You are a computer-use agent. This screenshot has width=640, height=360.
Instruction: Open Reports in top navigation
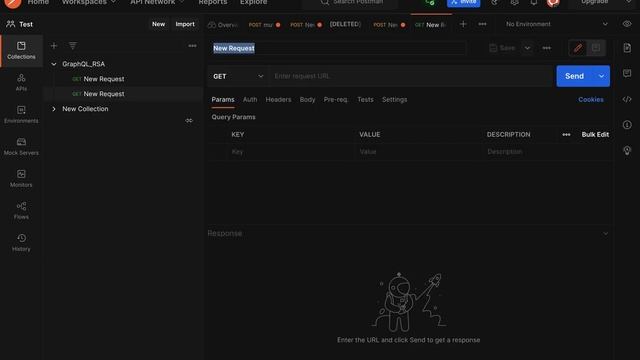(213, 2)
